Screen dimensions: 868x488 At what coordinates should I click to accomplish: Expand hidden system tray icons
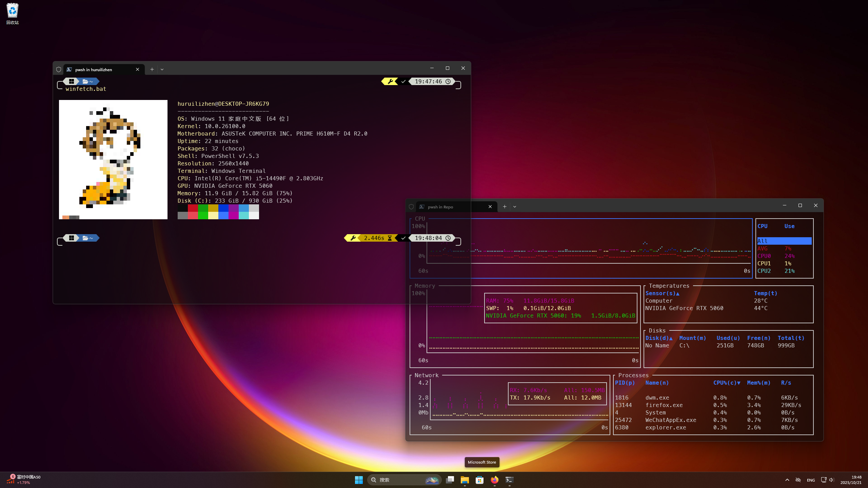click(787, 480)
